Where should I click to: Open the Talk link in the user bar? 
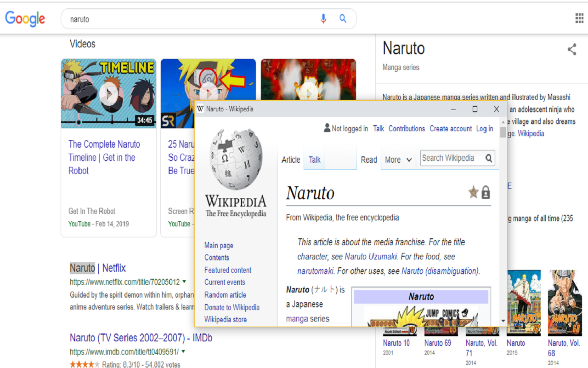coord(379,128)
